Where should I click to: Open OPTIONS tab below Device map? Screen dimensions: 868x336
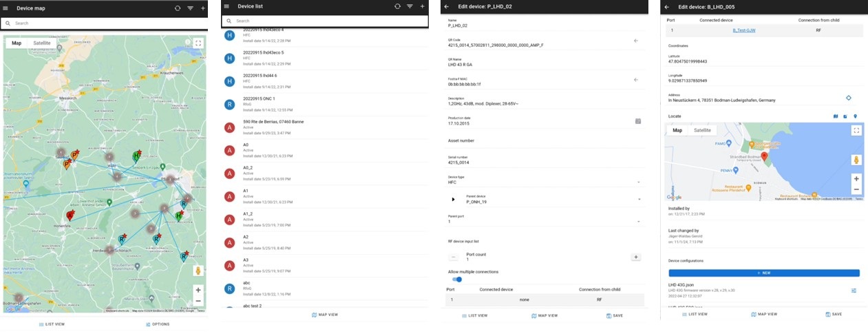tap(157, 324)
